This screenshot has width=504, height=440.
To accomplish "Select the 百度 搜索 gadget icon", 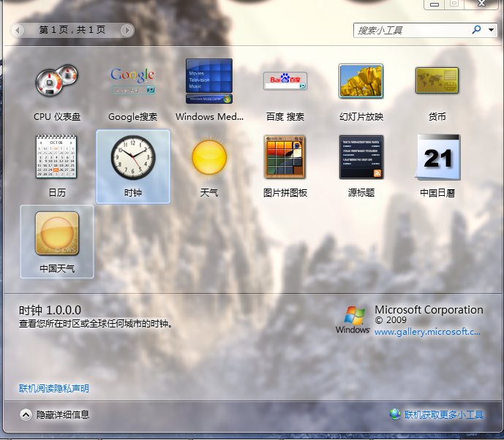I will 285,80.
